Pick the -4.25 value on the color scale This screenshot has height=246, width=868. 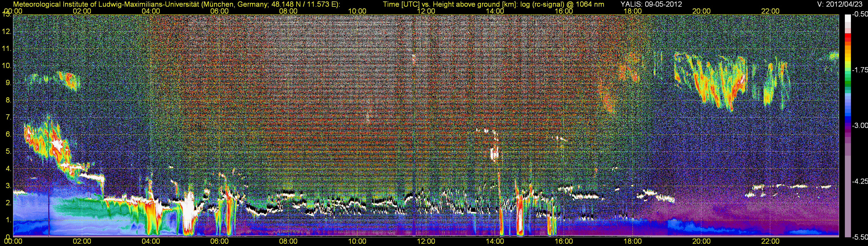(860, 181)
